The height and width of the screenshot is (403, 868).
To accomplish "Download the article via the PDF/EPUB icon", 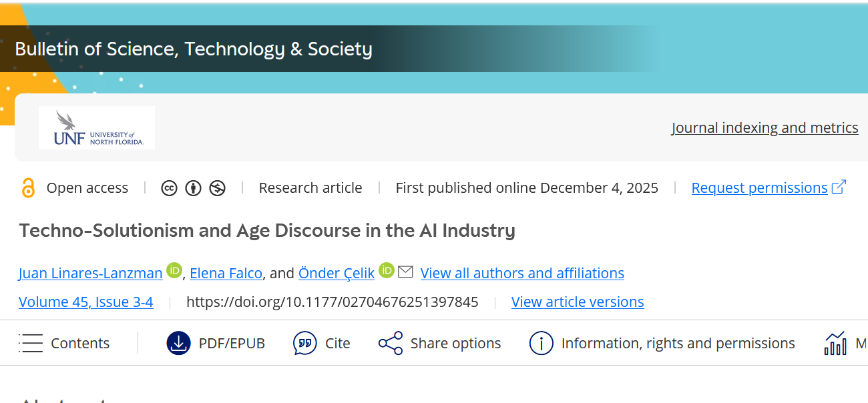I will pos(179,343).
